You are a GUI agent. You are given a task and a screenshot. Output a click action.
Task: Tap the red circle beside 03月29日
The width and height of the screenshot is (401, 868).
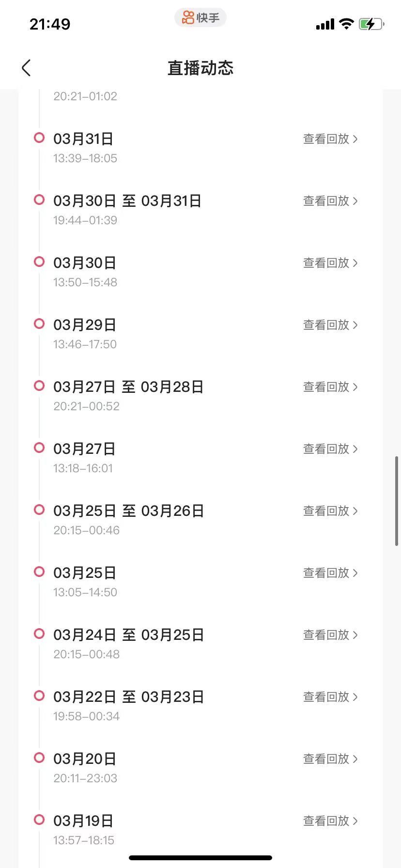39,324
